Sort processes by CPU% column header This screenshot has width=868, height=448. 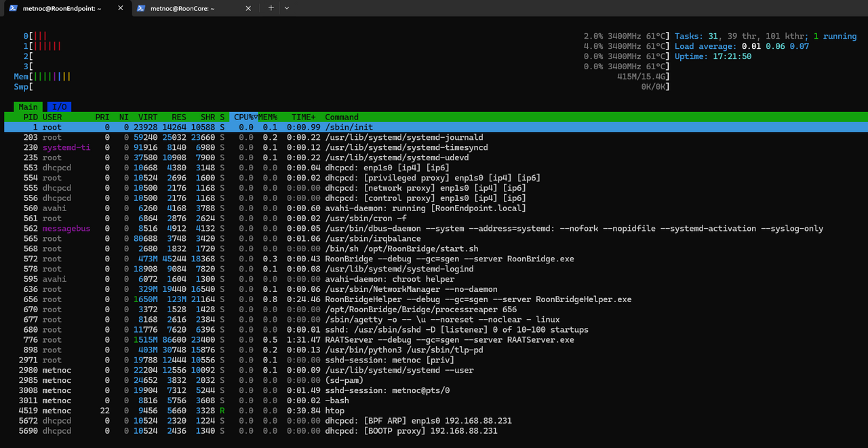243,117
